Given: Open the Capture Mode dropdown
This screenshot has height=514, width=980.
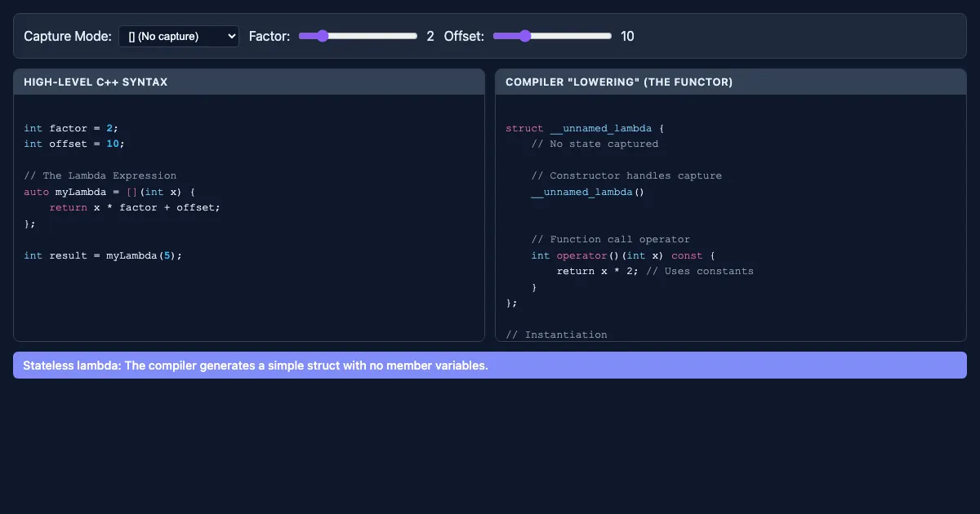Looking at the screenshot, I should coord(179,36).
